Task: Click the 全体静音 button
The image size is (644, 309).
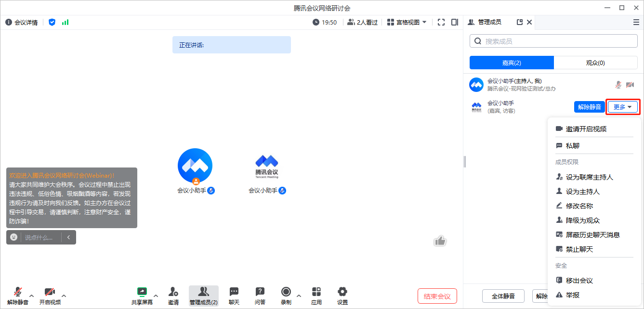Action: tap(503, 296)
